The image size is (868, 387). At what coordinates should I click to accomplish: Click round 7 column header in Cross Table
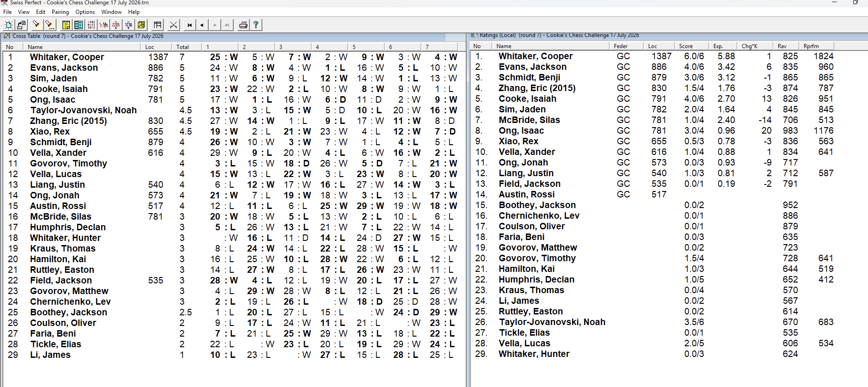pos(440,47)
